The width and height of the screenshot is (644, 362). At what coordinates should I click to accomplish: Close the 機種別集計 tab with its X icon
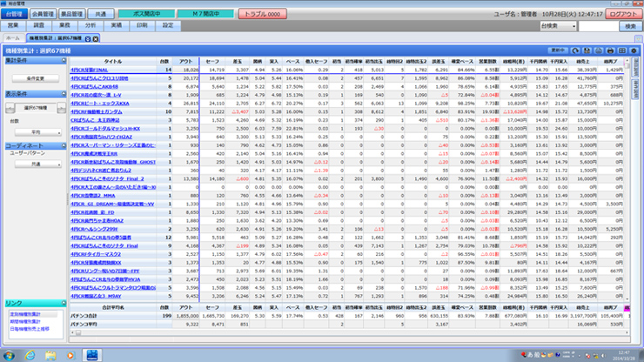pos(96,38)
